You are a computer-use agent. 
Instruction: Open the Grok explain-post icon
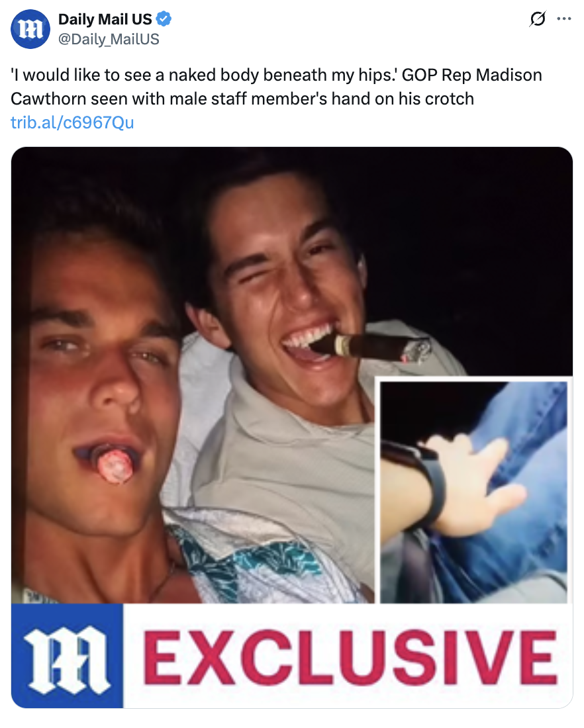click(x=538, y=19)
